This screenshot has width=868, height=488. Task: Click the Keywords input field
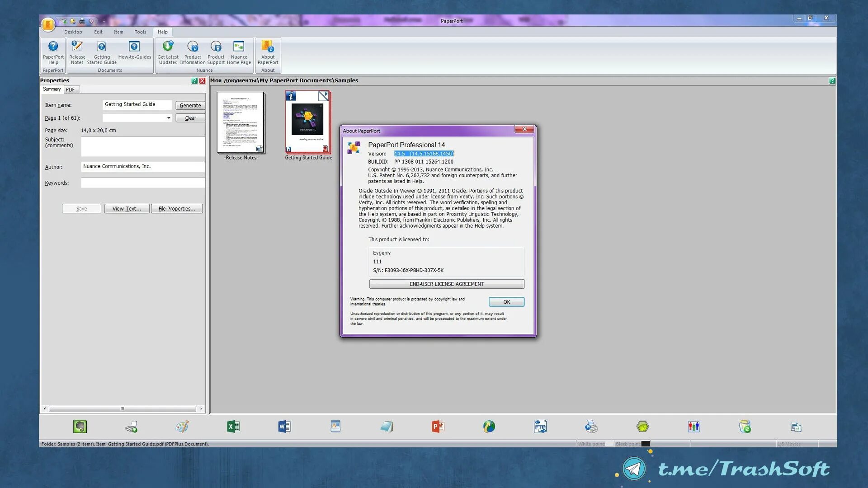click(143, 183)
